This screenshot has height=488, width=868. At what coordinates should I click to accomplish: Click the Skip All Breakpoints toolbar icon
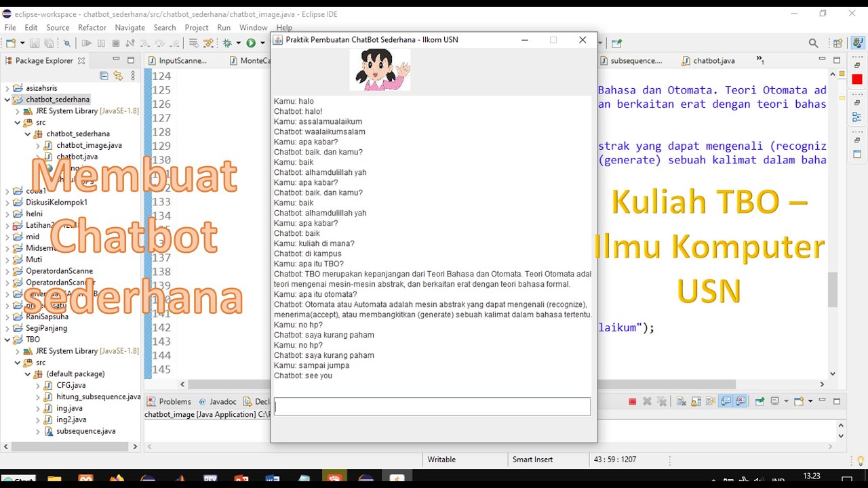pyautogui.click(x=67, y=43)
